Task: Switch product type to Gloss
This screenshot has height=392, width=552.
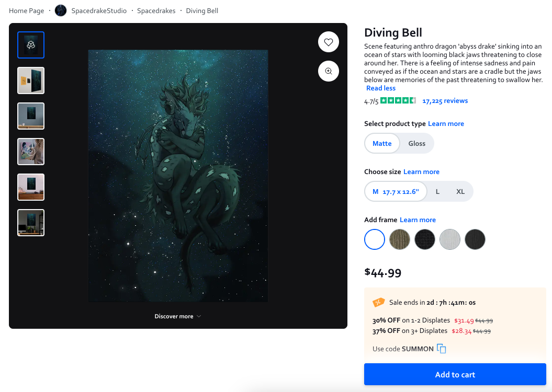Action: point(417,143)
